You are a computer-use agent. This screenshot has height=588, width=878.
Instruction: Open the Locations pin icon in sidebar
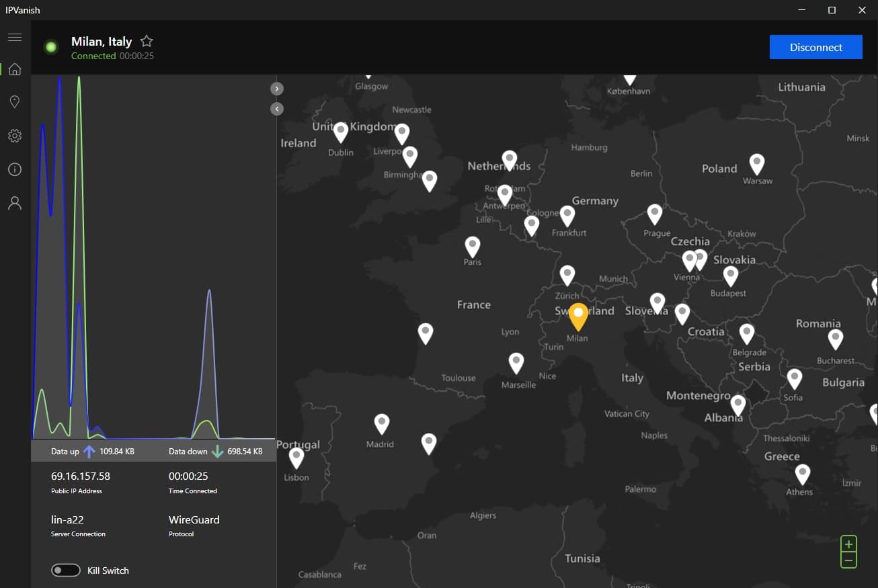point(15,101)
